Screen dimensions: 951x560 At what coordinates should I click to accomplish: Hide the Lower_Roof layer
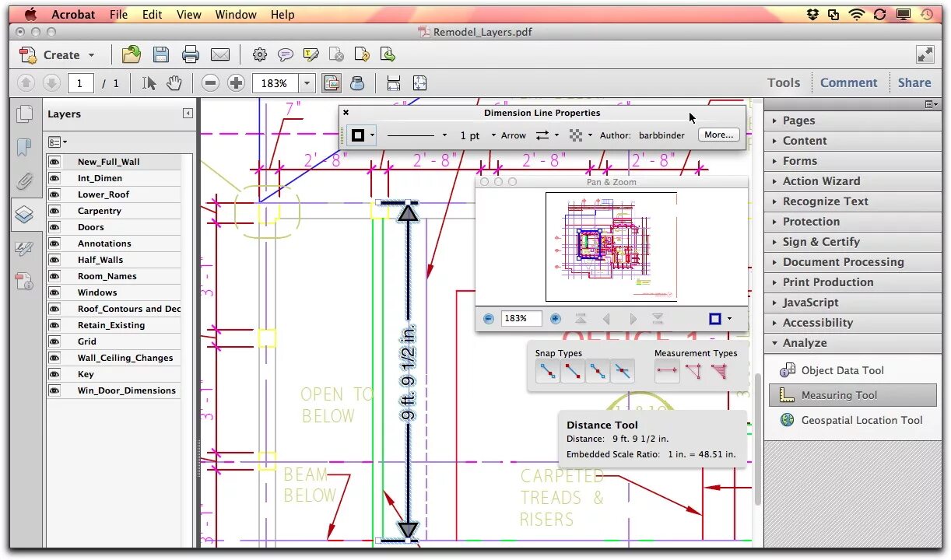[54, 194]
